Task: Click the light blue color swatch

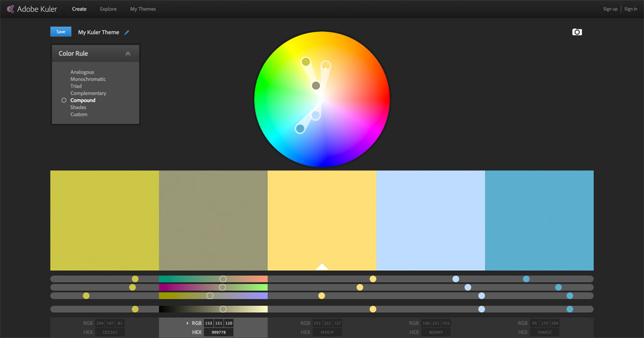Action: click(430, 220)
